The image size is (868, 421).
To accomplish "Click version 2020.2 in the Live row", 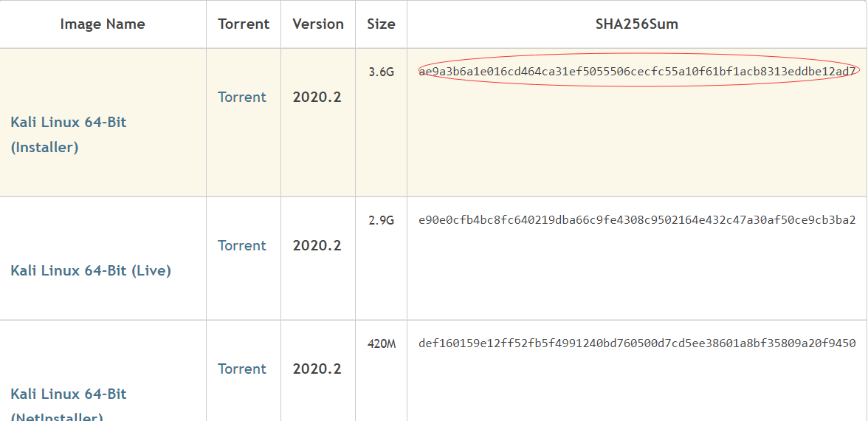I will coord(317,245).
